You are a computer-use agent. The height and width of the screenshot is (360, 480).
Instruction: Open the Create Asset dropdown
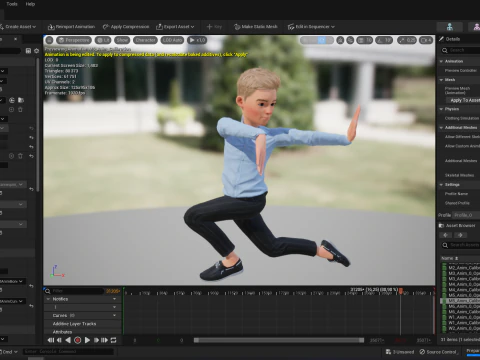[18, 27]
